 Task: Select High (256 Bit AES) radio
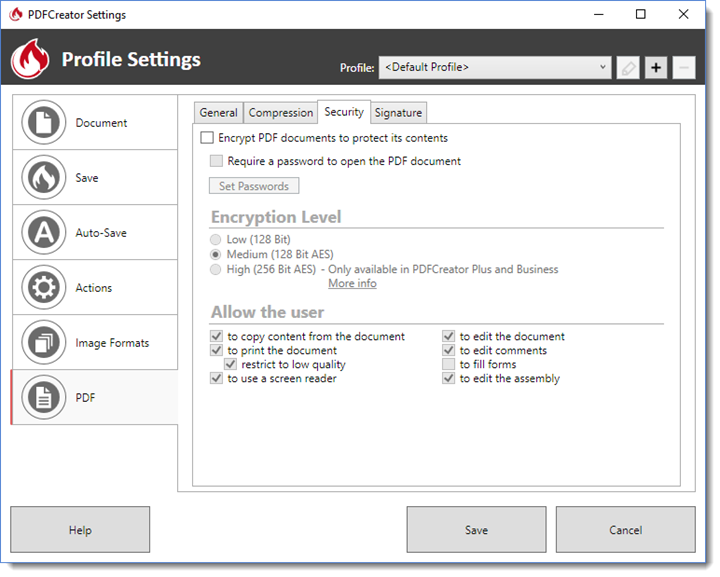pos(215,269)
